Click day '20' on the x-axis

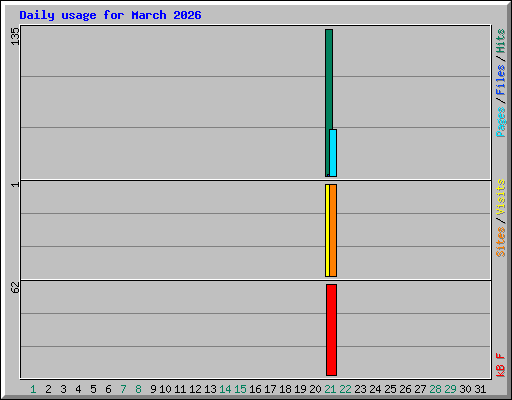315,389
